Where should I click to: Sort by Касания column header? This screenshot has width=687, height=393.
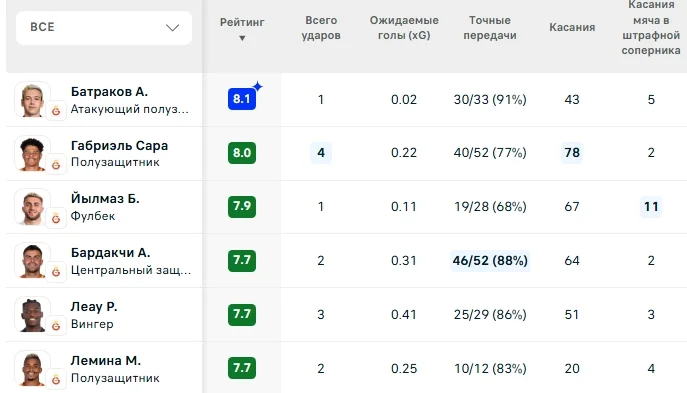(x=572, y=27)
